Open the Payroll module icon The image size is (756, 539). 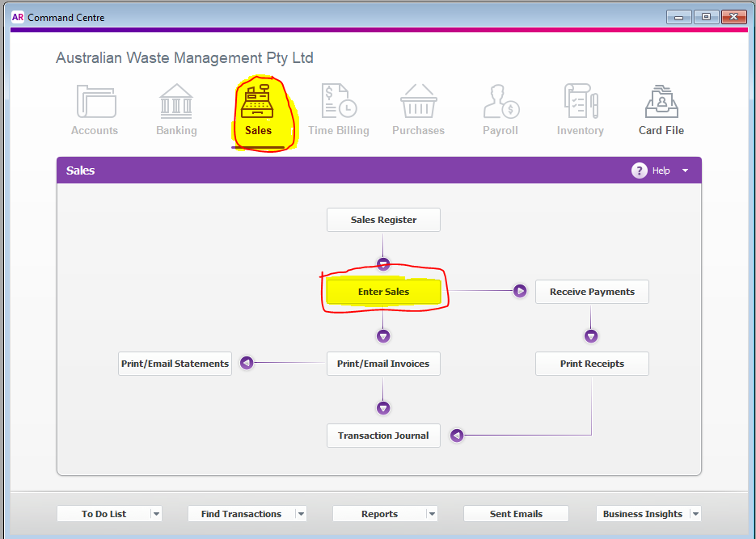(501, 101)
